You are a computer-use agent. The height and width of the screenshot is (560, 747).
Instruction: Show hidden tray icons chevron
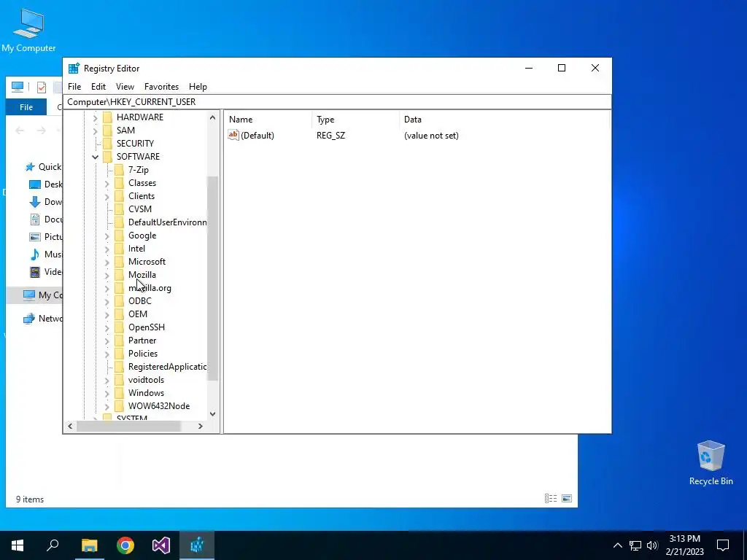pos(617,545)
